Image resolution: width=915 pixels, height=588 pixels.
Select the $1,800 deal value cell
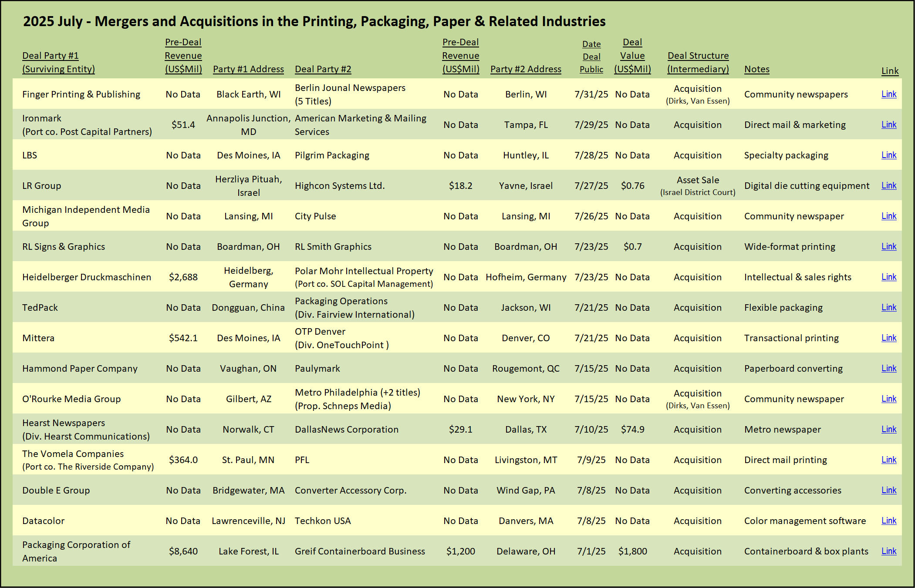632,551
